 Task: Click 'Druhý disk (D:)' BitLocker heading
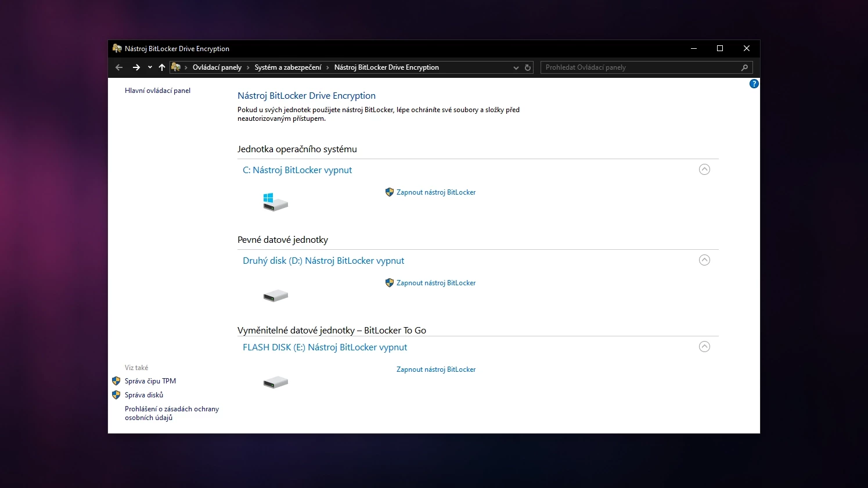tap(323, 261)
